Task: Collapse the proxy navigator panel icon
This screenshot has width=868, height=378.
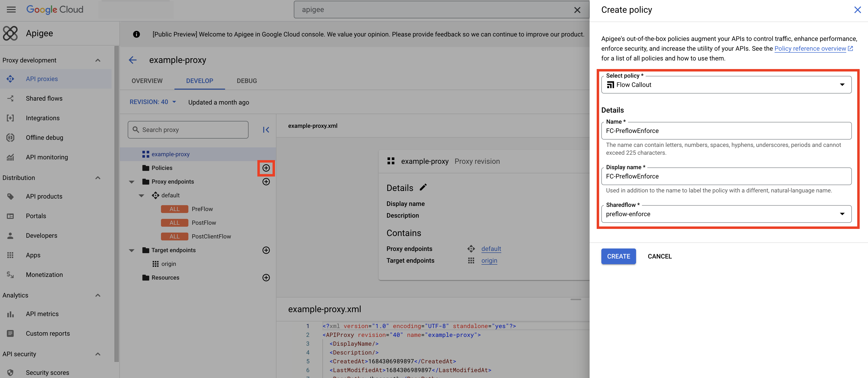Action: [x=266, y=130]
